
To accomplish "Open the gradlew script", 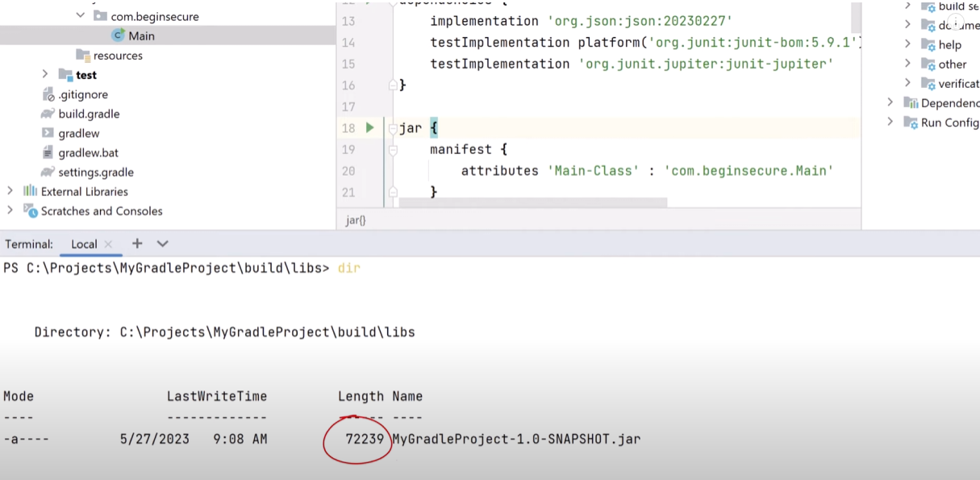I will pyautogui.click(x=79, y=133).
